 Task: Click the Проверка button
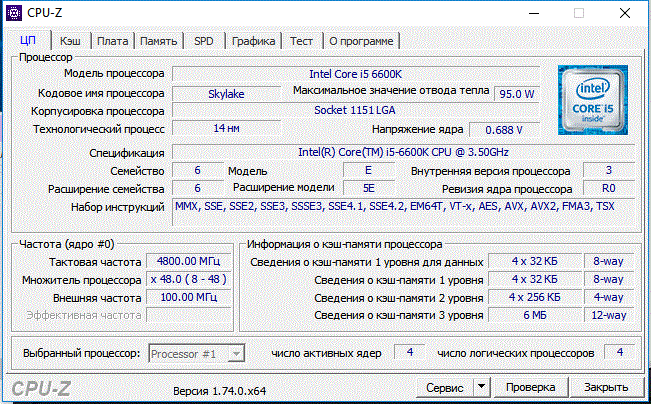530,387
